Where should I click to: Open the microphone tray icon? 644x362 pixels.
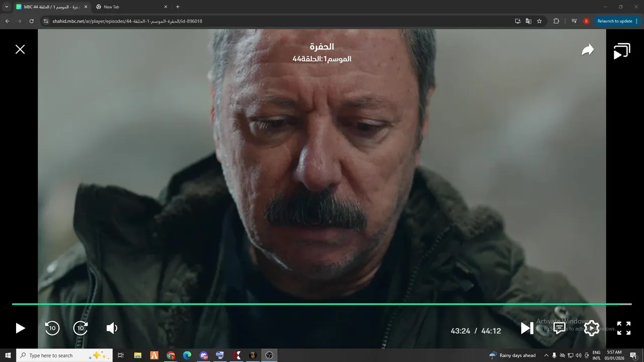tap(554, 355)
